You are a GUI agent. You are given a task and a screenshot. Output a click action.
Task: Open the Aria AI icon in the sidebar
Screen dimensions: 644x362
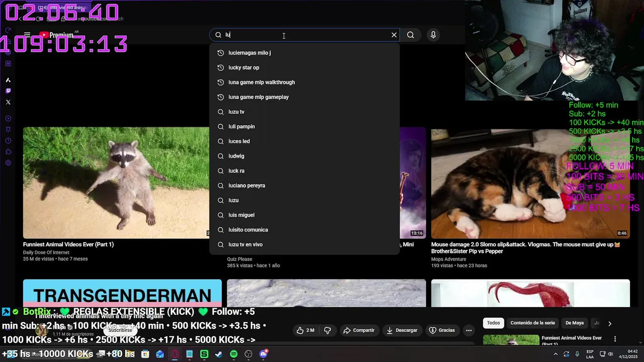(x=8, y=80)
